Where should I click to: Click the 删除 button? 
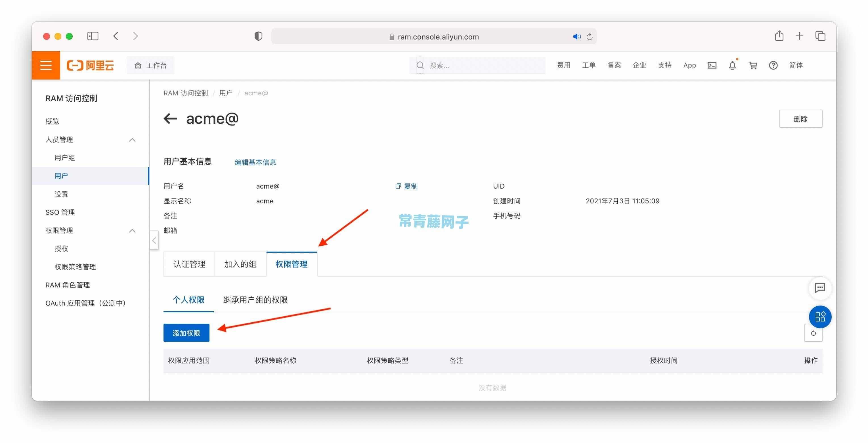pyautogui.click(x=801, y=119)
